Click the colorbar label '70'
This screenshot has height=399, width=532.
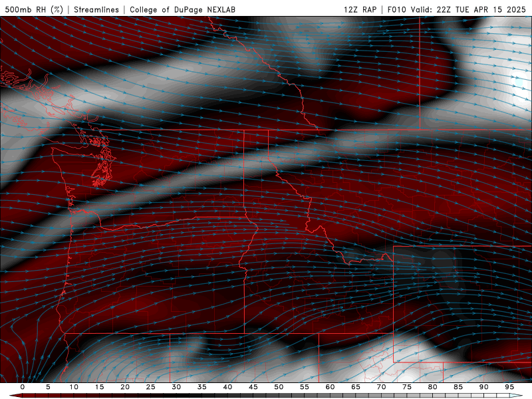[x=381, y=387]
